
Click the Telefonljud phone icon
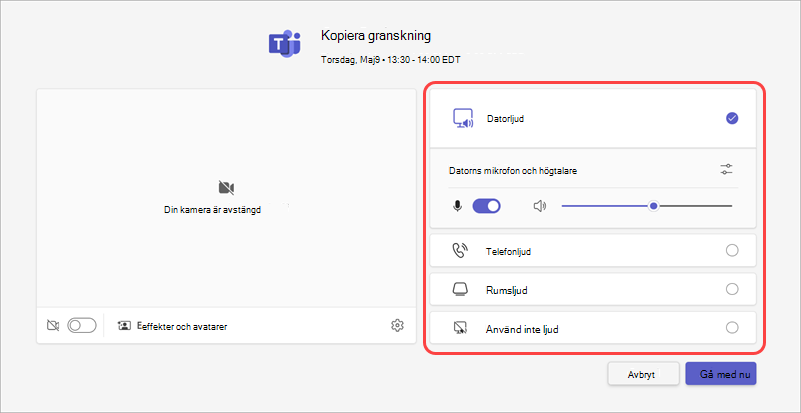click(x=460, y=250)
